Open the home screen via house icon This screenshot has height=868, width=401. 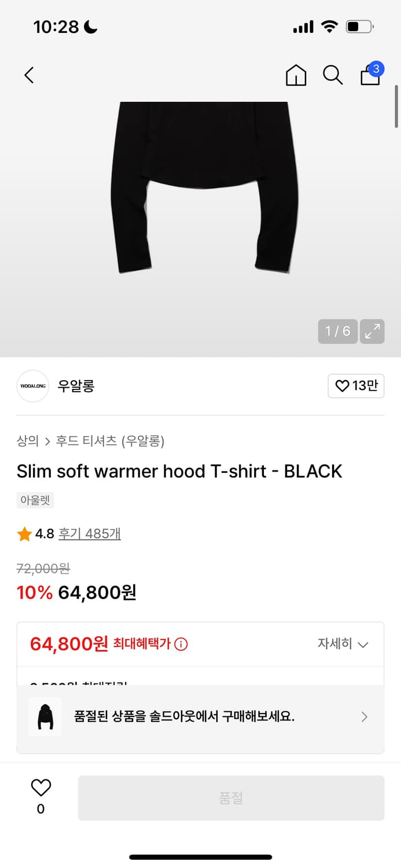[x=296, y=75]
